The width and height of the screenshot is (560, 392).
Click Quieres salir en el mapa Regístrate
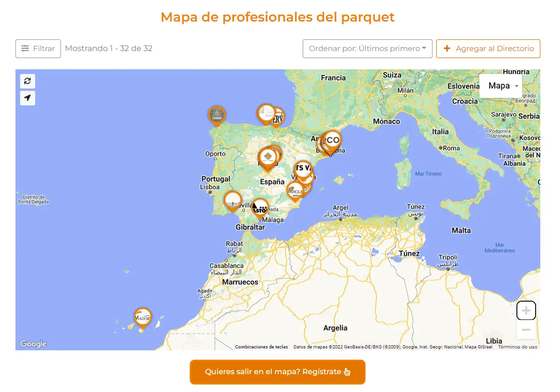point(277,372)
